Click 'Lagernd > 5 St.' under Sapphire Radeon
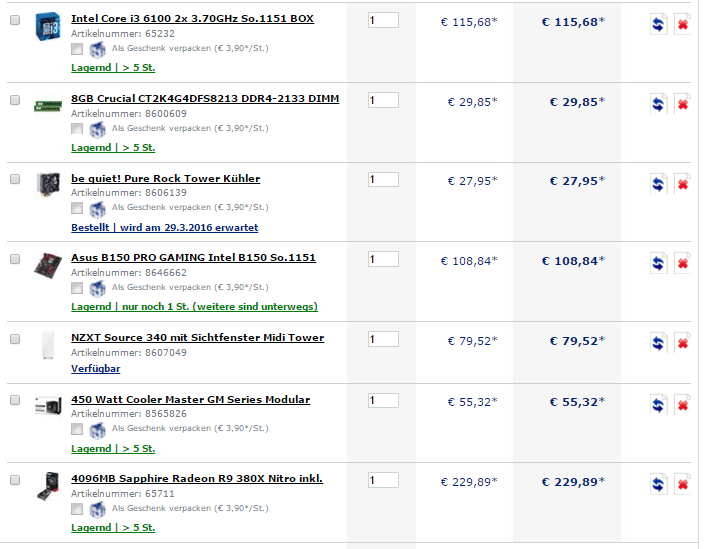 [113, 528]
